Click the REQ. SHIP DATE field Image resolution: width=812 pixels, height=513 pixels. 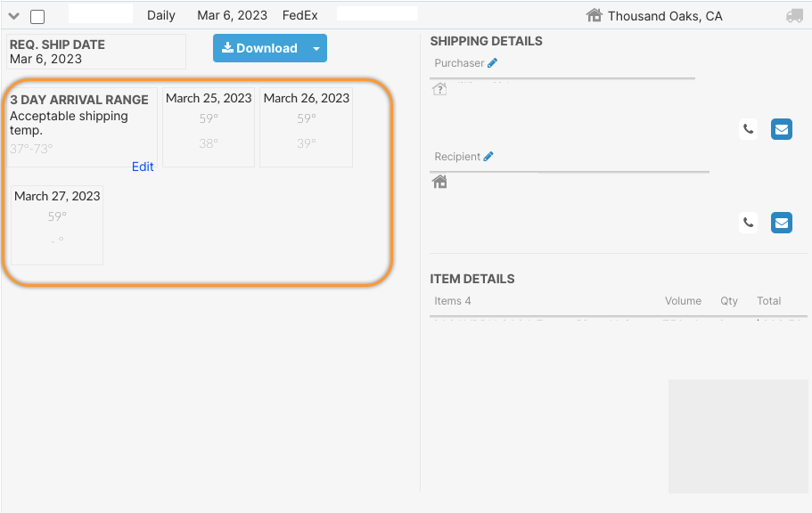tap(96, 52)
